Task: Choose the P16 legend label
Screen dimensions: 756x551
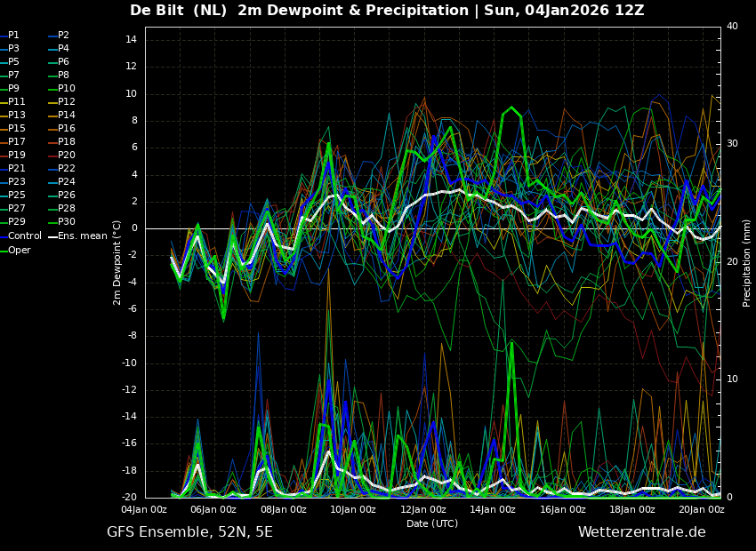Action: point(67,128)
